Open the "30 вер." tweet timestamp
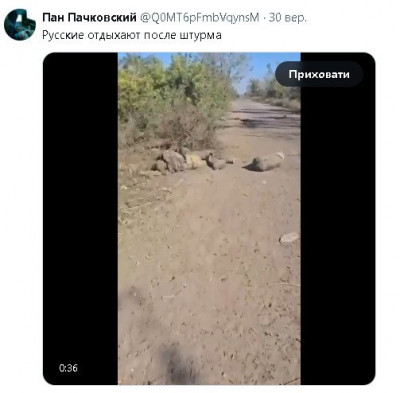 point(288,18)
